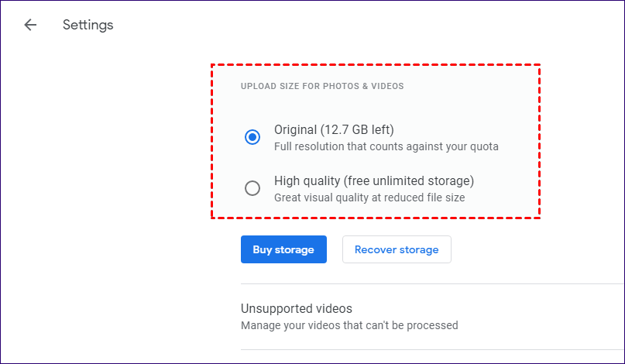Click the Recover storage button
This screenshot has width=625, height=364.
click(x=397, y=249)
